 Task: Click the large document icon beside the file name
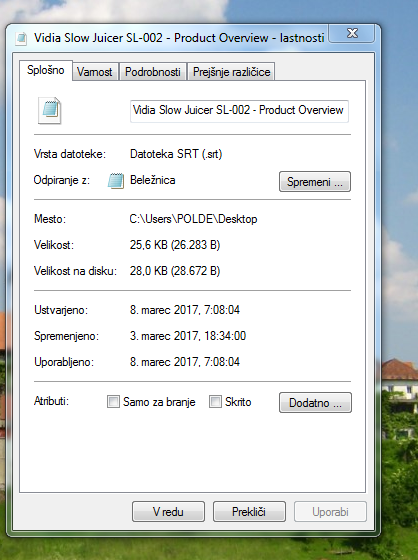[x=49, y=111]
